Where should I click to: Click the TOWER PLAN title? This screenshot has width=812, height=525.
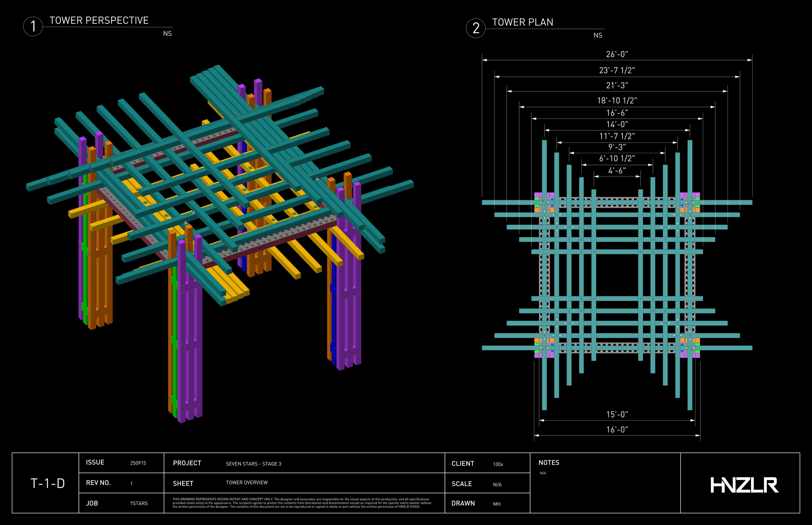pos(522,22)
